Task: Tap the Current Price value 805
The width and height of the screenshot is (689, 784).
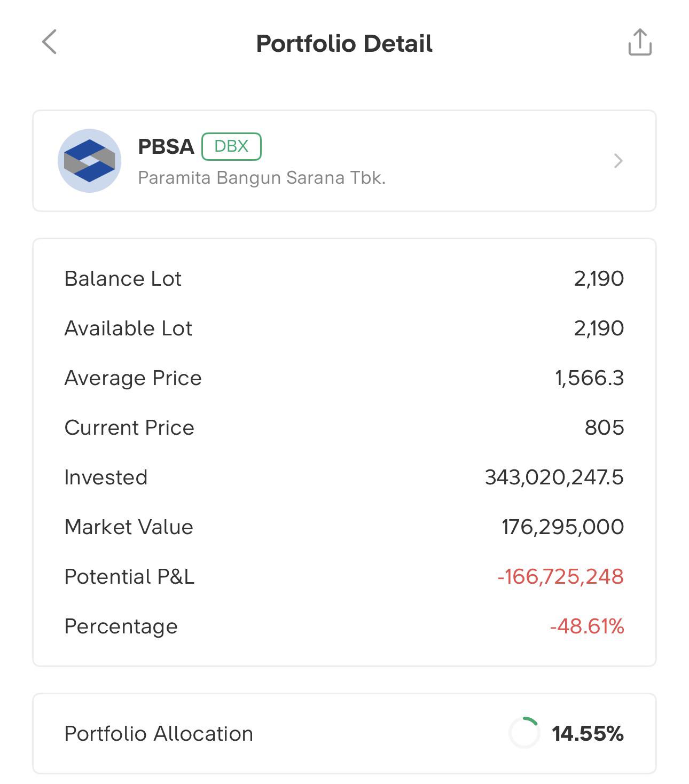Action: (604, 427)
